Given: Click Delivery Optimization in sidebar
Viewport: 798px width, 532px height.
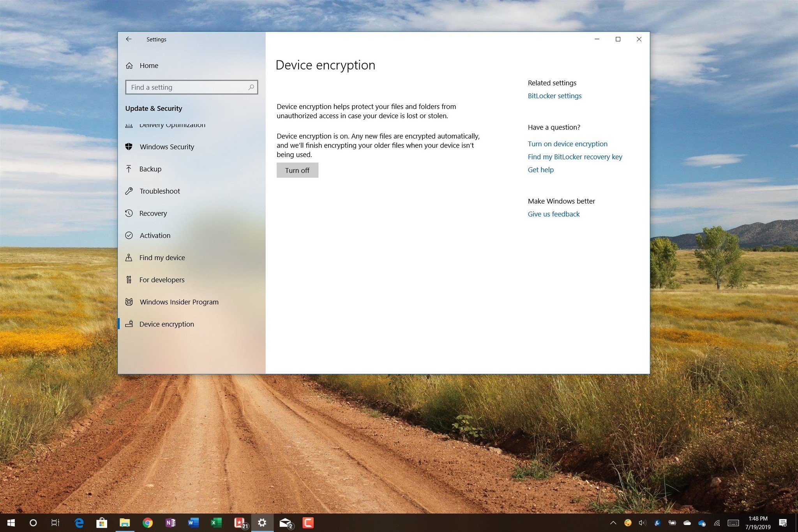Looking at the screenshot, I should point(173,125).
